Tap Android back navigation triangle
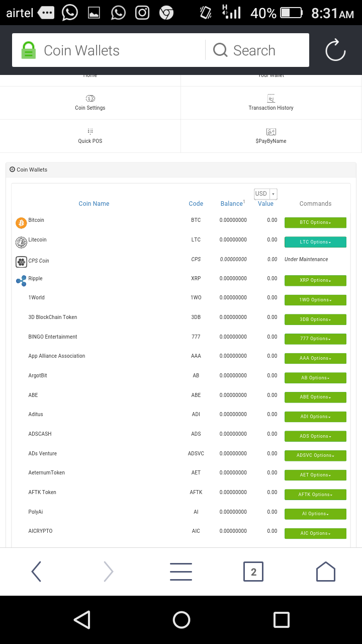The image size is (362, 644). coord(82,620)
